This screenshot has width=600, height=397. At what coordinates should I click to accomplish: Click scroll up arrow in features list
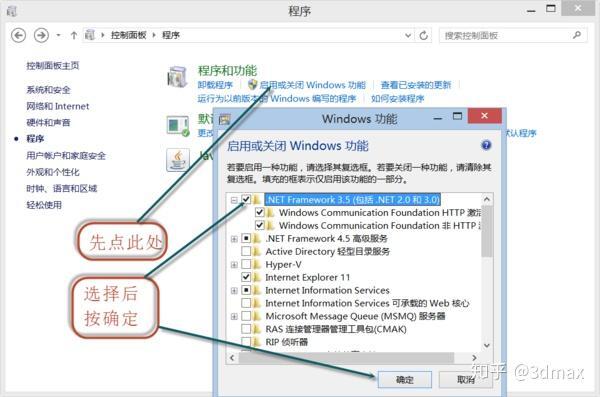487,199
